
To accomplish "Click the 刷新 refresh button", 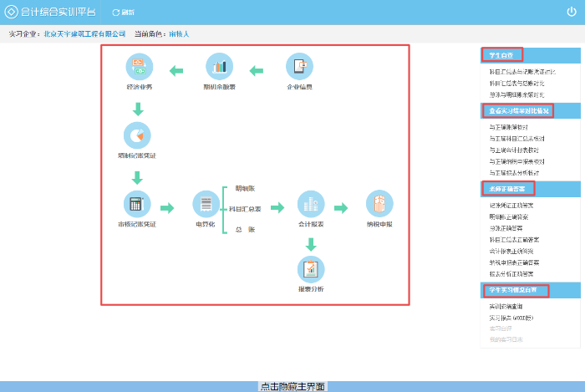I will pyautogui.click(x=123, y=13).
